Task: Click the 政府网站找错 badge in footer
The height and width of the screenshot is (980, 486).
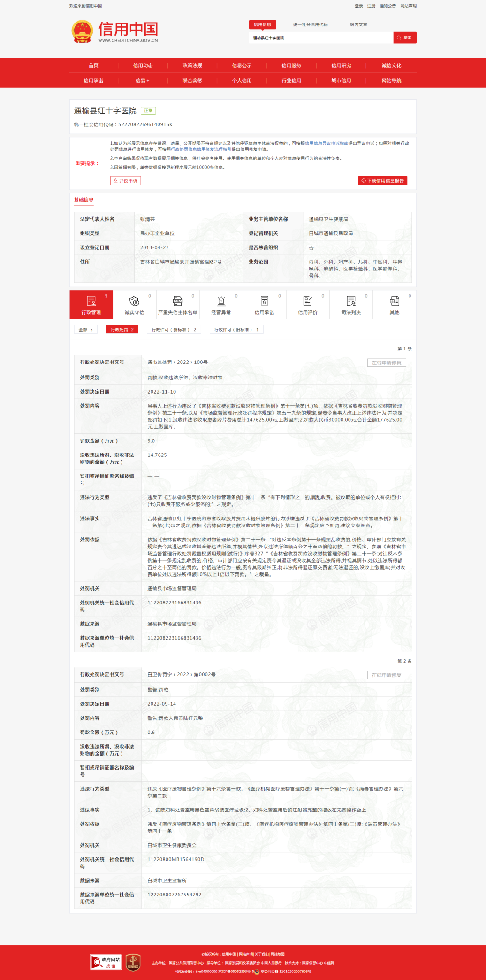Action: pyautogui.click(x=106, y=962)
